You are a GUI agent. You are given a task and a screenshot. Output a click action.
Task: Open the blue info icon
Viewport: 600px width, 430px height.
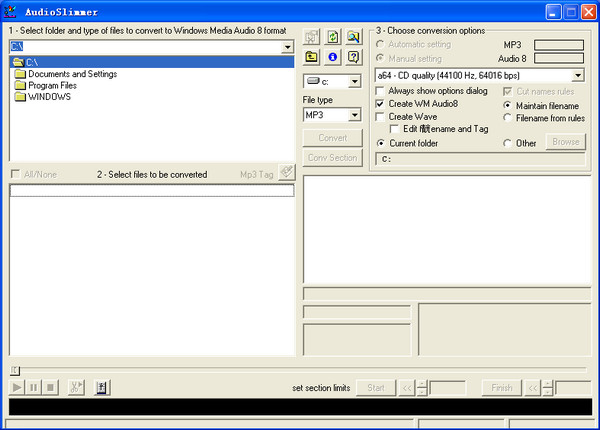click(333, 57)
